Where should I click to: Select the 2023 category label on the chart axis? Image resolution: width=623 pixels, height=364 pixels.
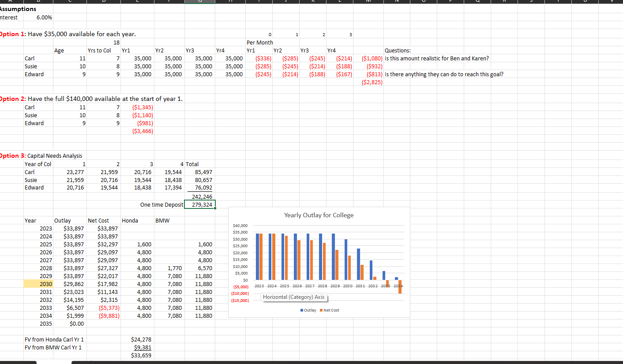click(260, 287)
